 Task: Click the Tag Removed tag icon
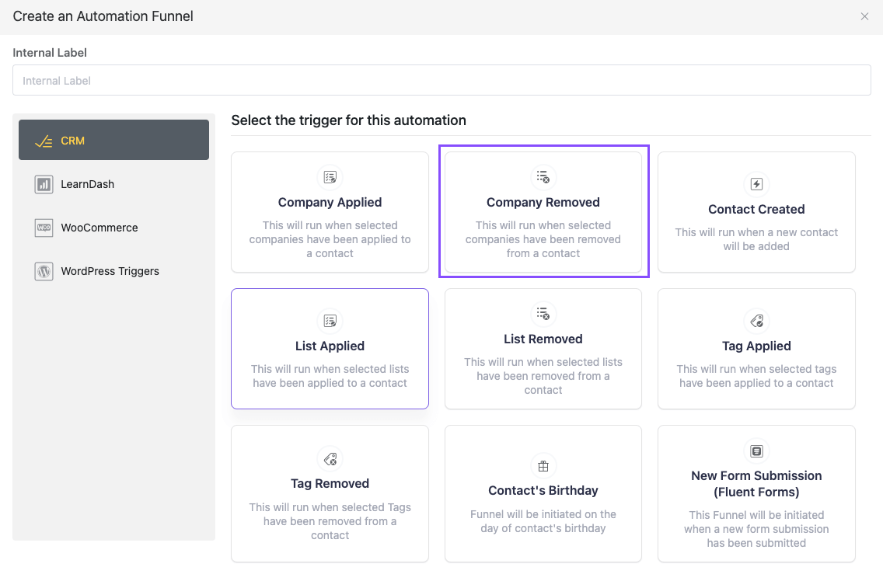[330, 458]
